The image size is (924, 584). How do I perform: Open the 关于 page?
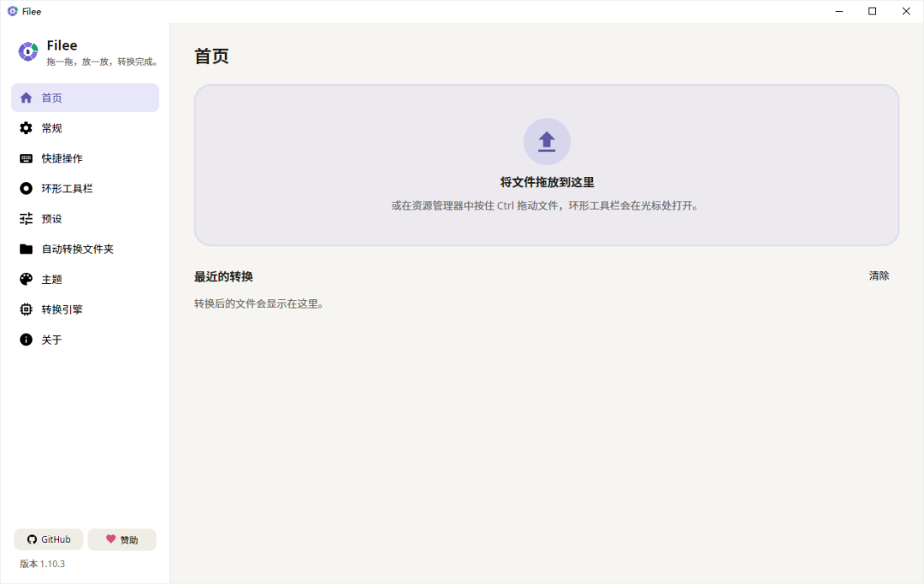[x=85, y=339]
